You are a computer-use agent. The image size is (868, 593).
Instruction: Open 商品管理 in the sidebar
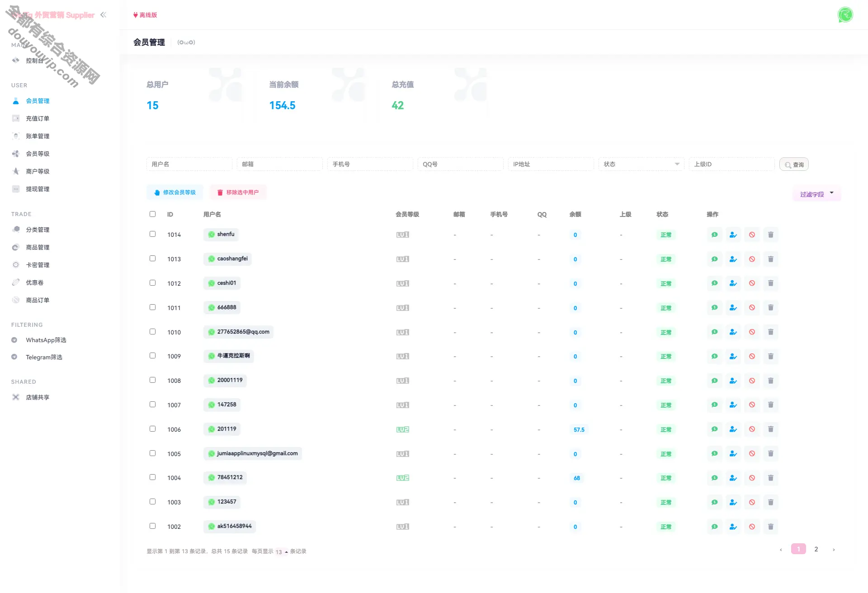tap(38, 247)
